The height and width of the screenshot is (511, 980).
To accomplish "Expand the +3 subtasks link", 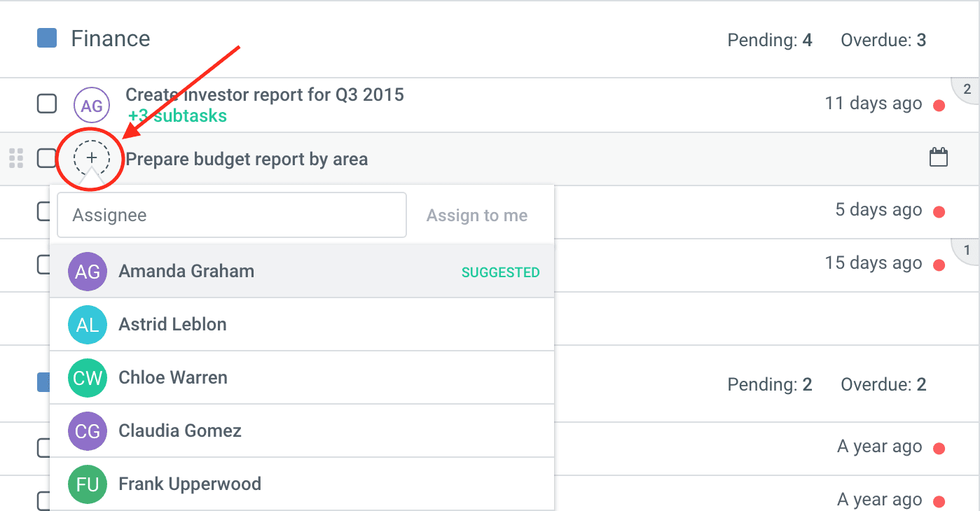I will (177, 115).
